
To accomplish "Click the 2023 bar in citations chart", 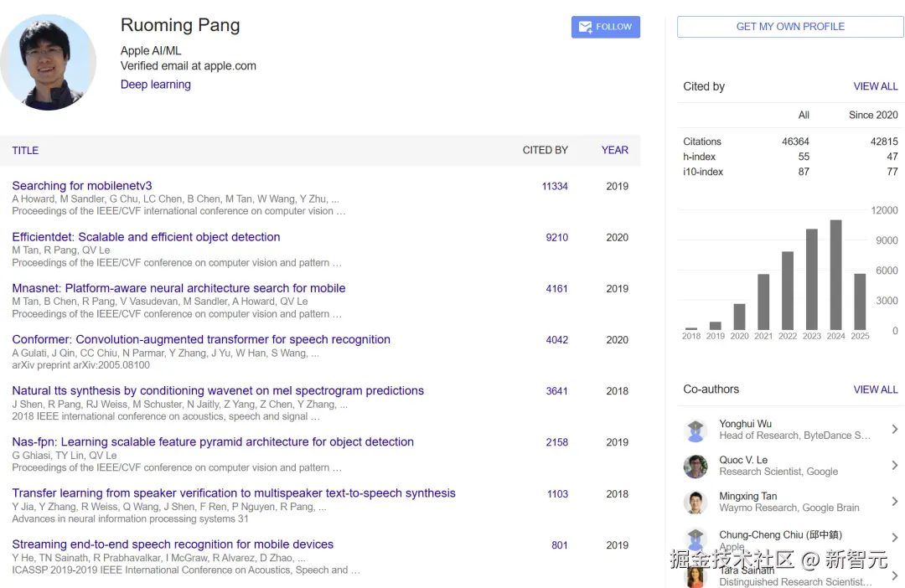I will (811, 280).
